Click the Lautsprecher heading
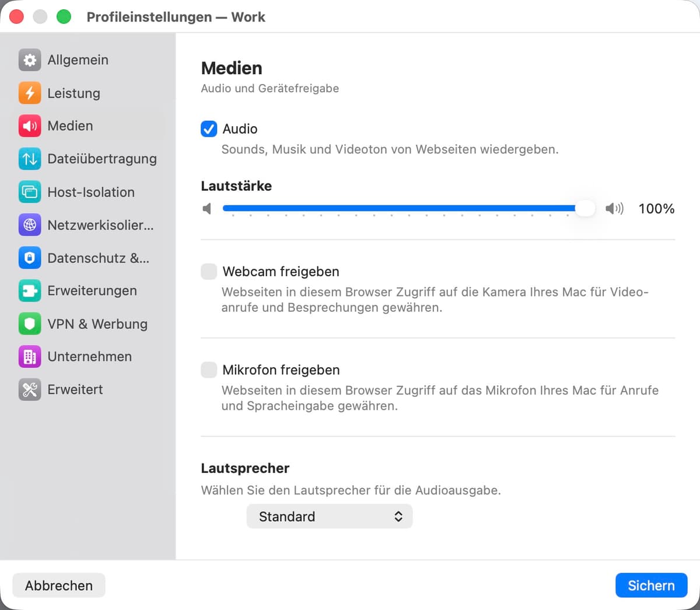700x610 pixels. pos(245,468)
